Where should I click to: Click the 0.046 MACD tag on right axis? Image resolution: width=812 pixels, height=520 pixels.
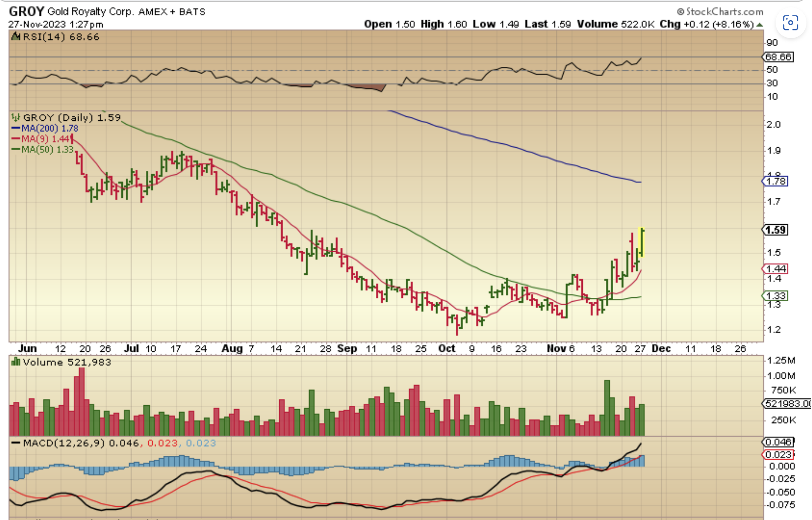coord(778,442)
